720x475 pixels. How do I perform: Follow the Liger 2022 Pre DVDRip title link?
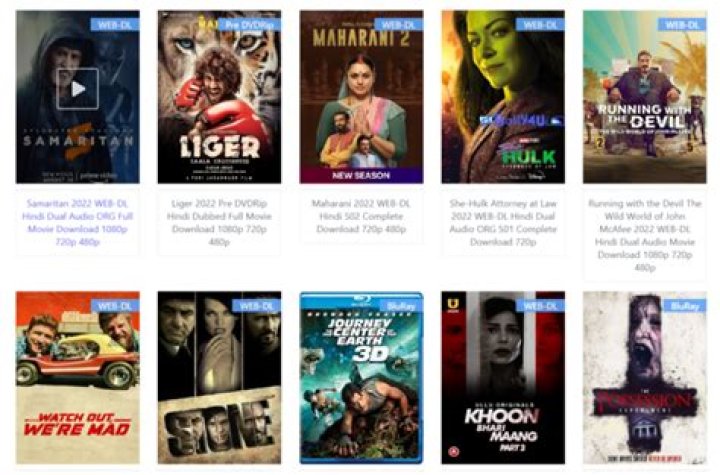click(x=219, y=222)
